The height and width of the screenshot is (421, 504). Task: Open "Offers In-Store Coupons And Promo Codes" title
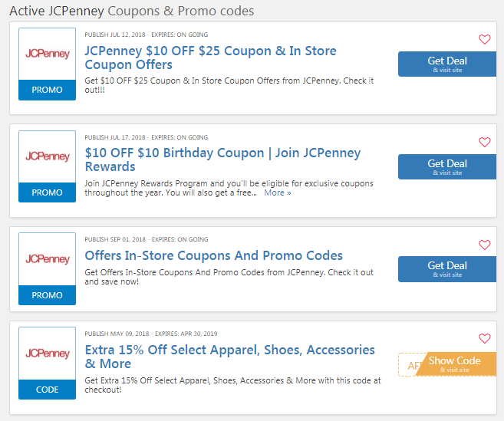coord(213,255)
